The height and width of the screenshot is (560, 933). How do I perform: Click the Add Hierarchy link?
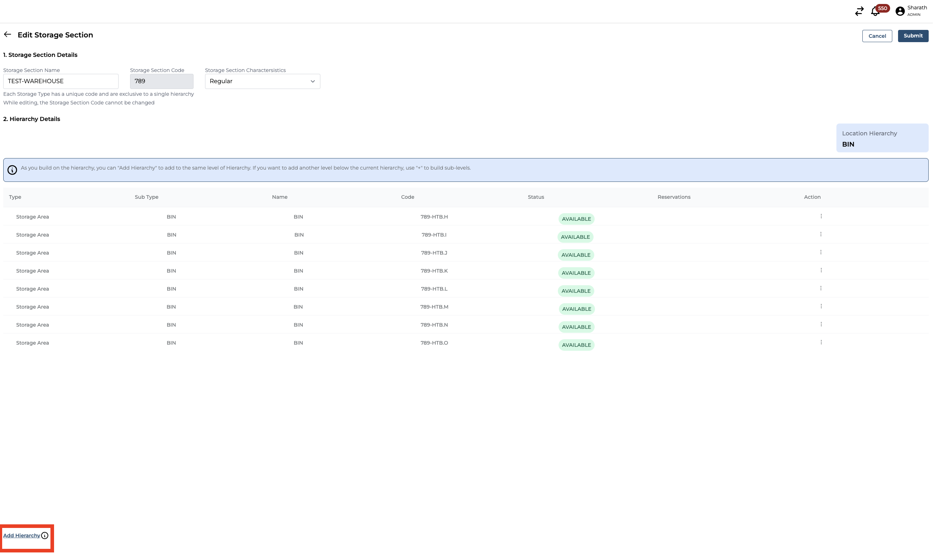click(x=22, y=536)
